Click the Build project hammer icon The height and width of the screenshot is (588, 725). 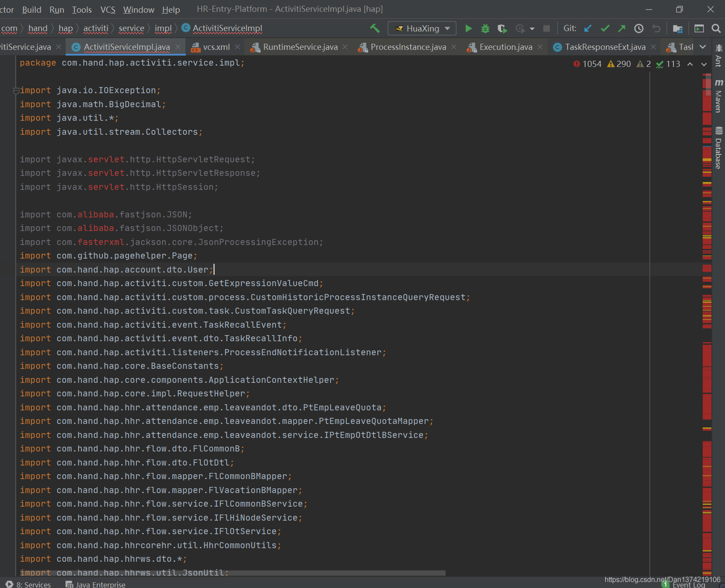pos(375,28)
